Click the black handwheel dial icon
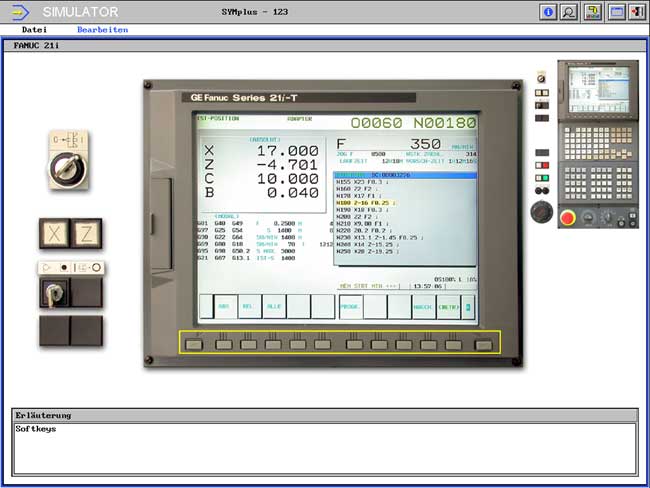This screenshot has width=650, height=488. point(541,212)
